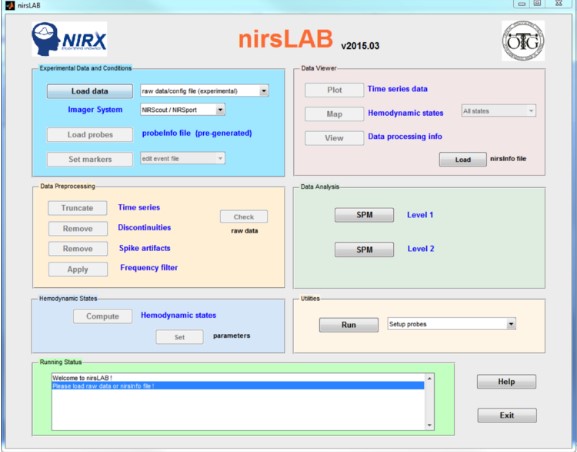
Task: Minimize the nirsLAB window
Action: pyautogui.click(x=522, y=3)
